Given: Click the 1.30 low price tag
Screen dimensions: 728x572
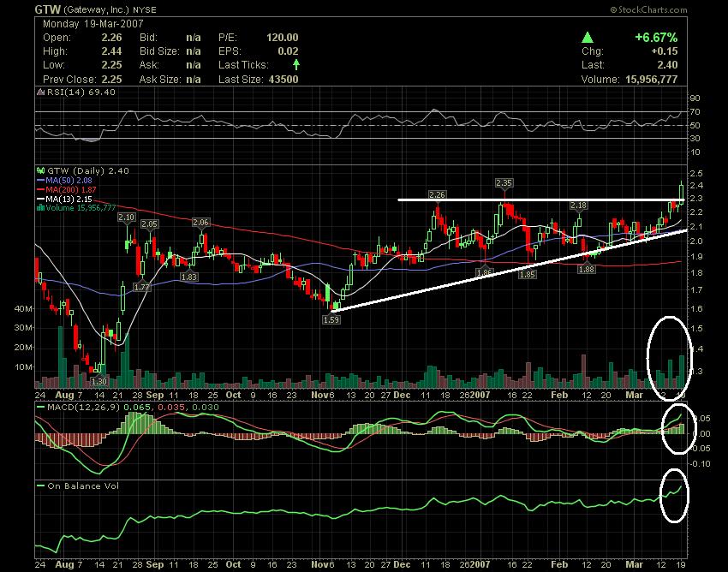Looking at the screenshot, I should click(x=98, y=382).
